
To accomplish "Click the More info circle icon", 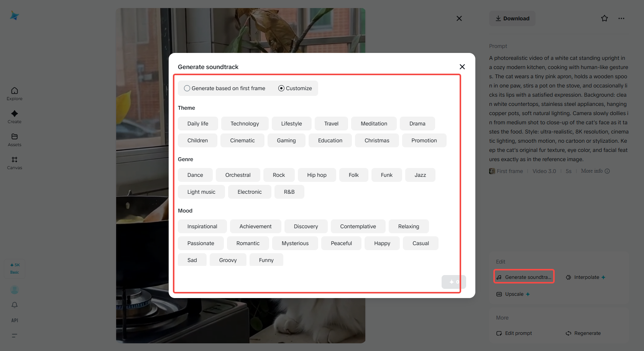I will point(607,171).
